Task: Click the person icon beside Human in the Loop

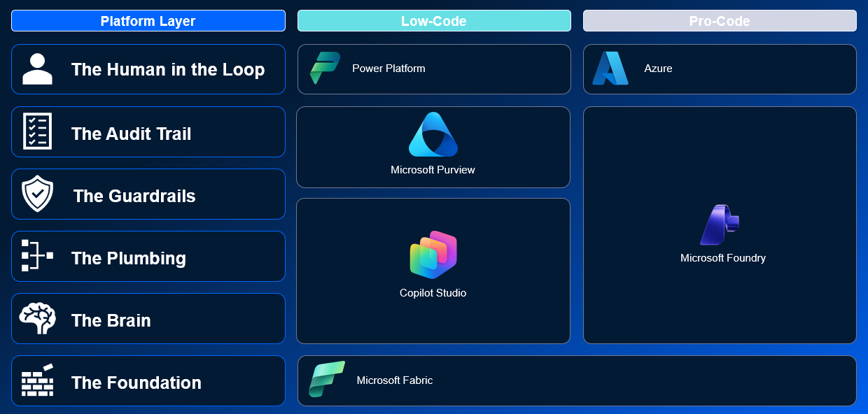Action: click(x=37, y=69)
